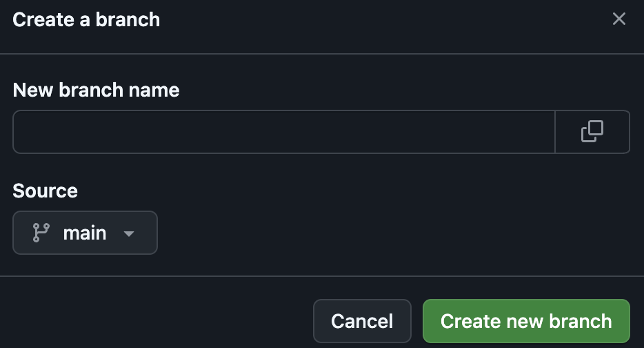The width and height of the screenshot is (644, 348).
Task: Click the overlapping squares copy button
Action: (x=592, y=131)
